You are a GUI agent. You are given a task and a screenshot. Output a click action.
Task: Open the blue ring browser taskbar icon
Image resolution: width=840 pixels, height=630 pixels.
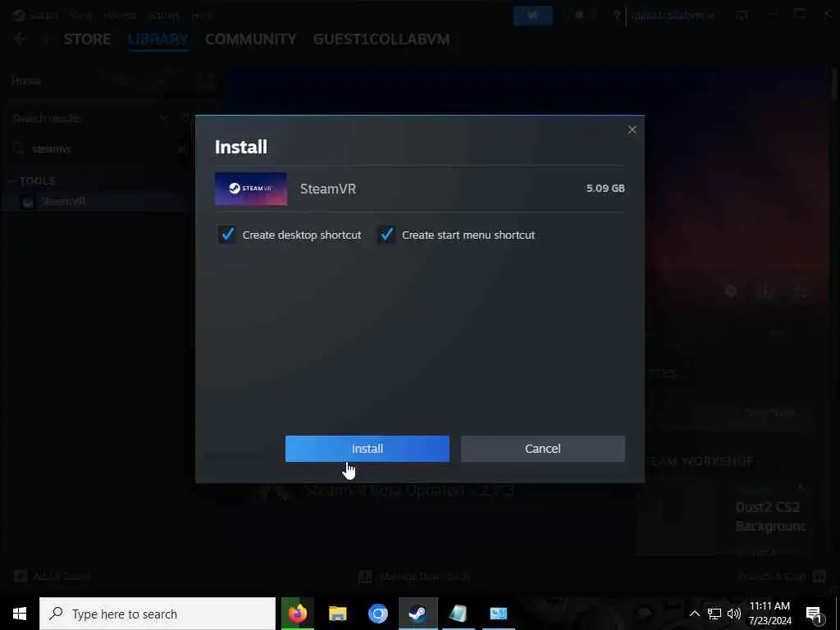pos(377,614)
